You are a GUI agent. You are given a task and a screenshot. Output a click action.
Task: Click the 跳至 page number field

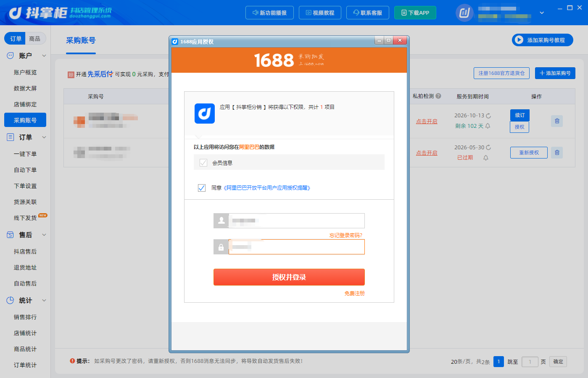tap(530, 362)
